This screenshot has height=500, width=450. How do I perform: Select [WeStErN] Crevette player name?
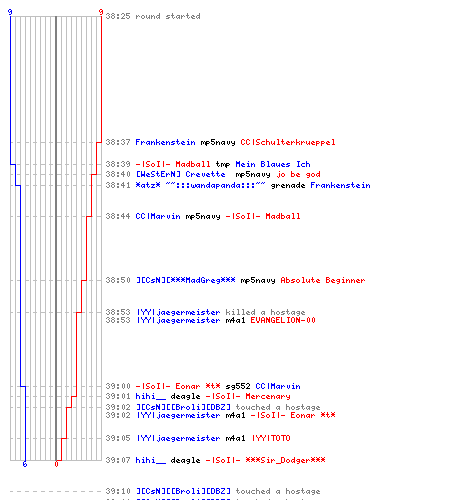click(x=180, y=174)
